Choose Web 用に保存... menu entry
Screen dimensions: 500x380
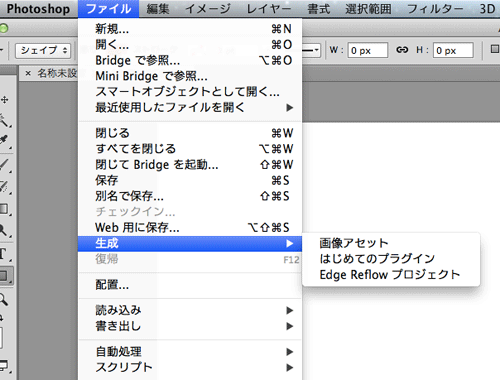(x=190, y=228)
